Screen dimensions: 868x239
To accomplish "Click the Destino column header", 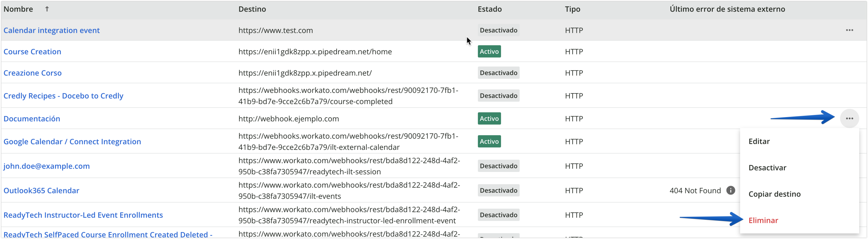I will pos(252,9).
